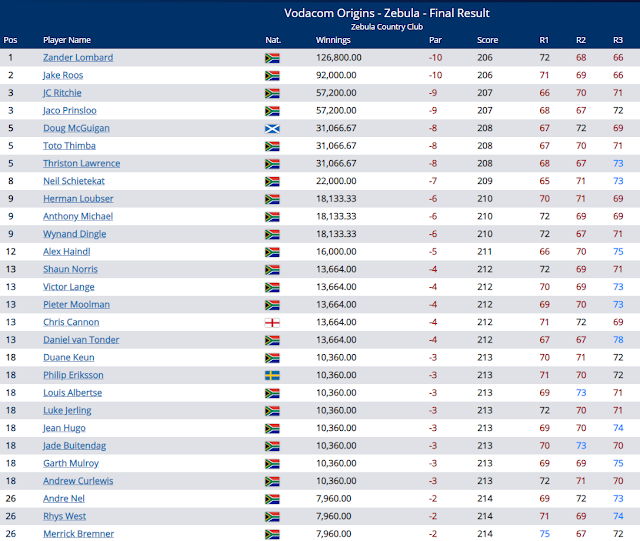This screenshot has width=640, height=541.
Task: Click Rhys West player link
Action: [x=64, y=516]
